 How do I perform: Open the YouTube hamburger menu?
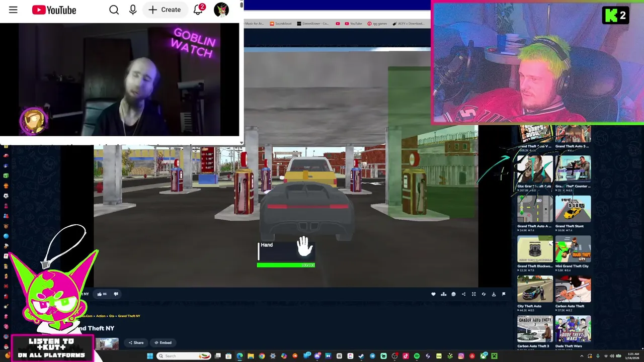pos(13,10)
